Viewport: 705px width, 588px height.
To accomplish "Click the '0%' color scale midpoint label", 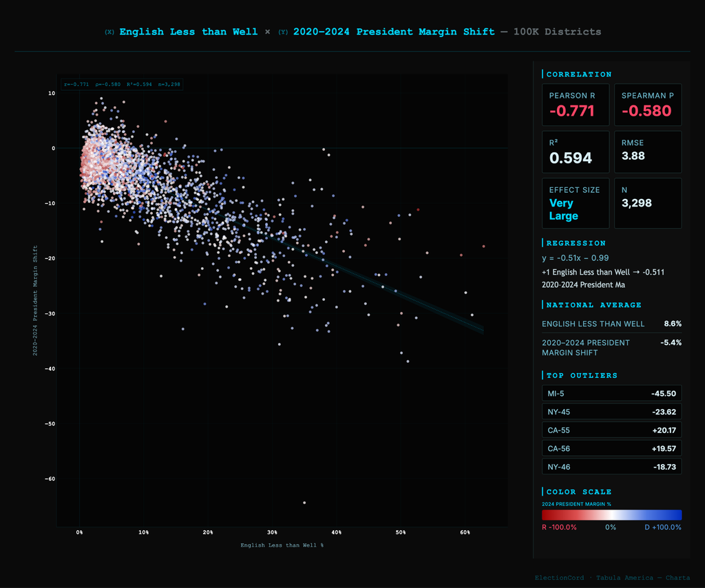I will click(x=611, y=527).
